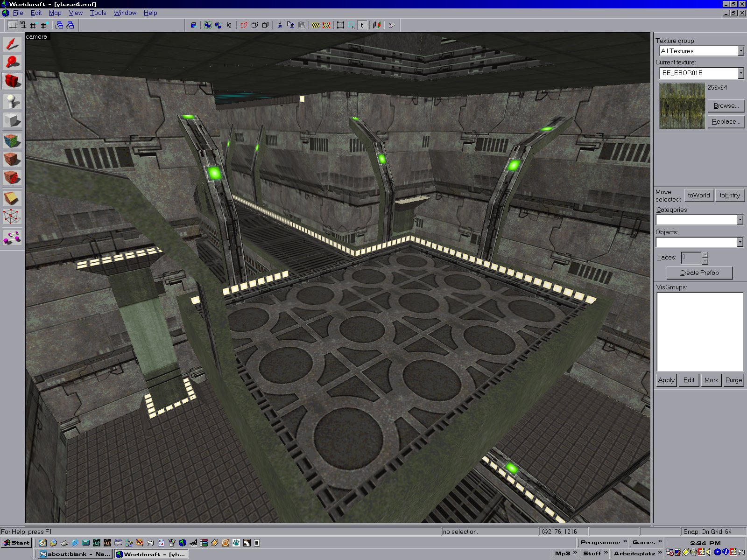Click the toEntity button
The height and width of the screenshot is (560, 747).
(x=730, y=195)
